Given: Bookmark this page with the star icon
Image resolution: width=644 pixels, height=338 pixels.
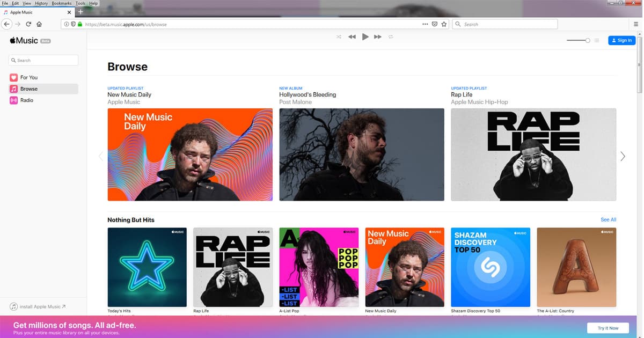Looking at the screenshot, I should pyautogui.click(x=444, y=24).
